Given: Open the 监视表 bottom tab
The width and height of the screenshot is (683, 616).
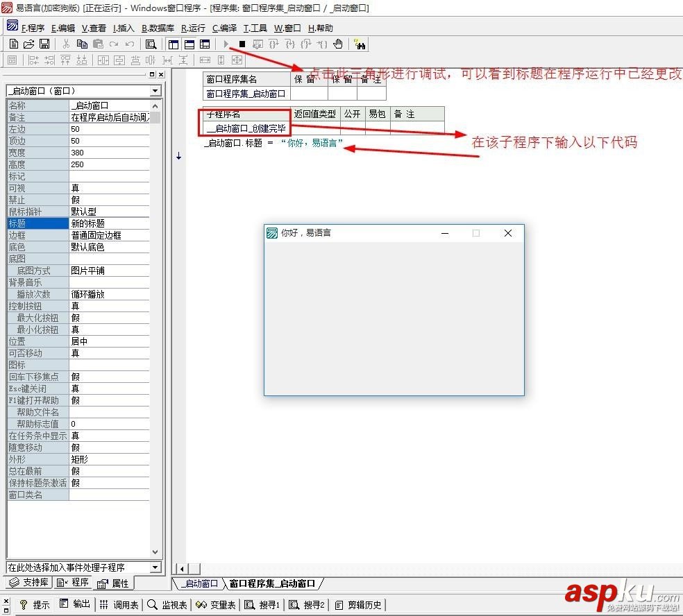Looking at the screenshot, I should coord(167,605).
